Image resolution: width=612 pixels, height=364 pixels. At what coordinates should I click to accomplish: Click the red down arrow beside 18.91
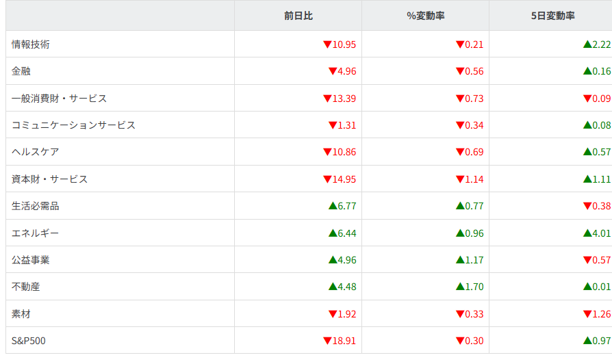pos(327,341)
